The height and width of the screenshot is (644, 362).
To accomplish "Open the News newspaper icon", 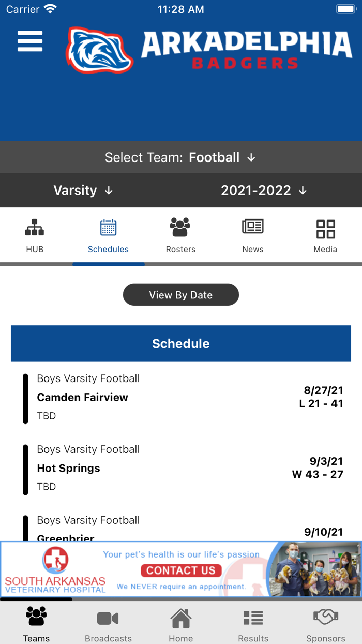I will coord(253,227).
